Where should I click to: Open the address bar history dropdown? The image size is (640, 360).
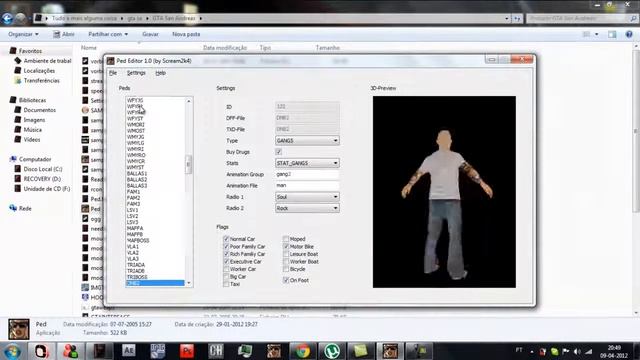tap(507, 18)
